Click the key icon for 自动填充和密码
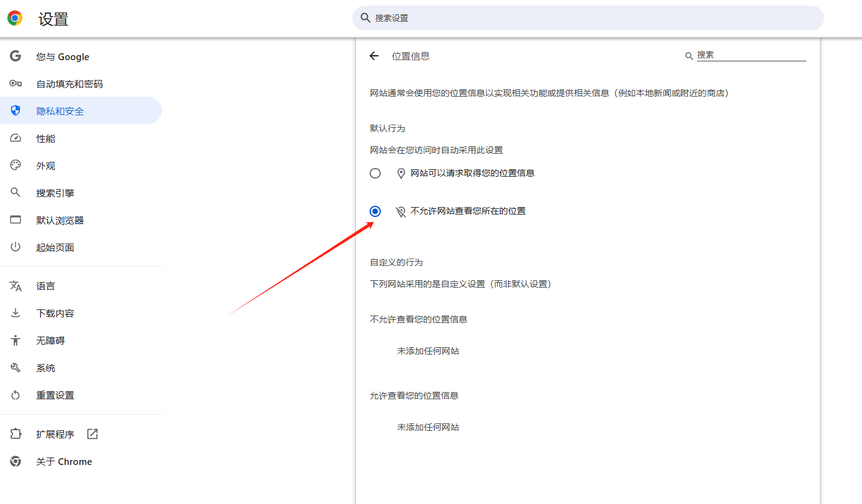 click(16, 84)
